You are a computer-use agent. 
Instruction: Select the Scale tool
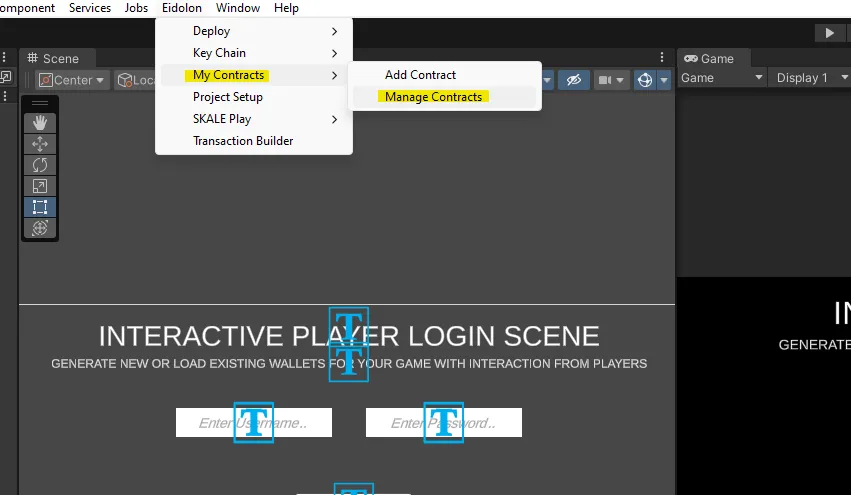[x=40, y=186]
